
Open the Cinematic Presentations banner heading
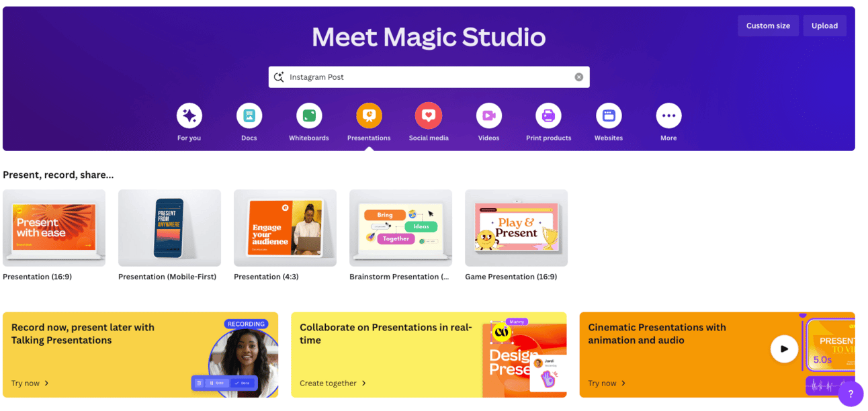coord(657,334)
